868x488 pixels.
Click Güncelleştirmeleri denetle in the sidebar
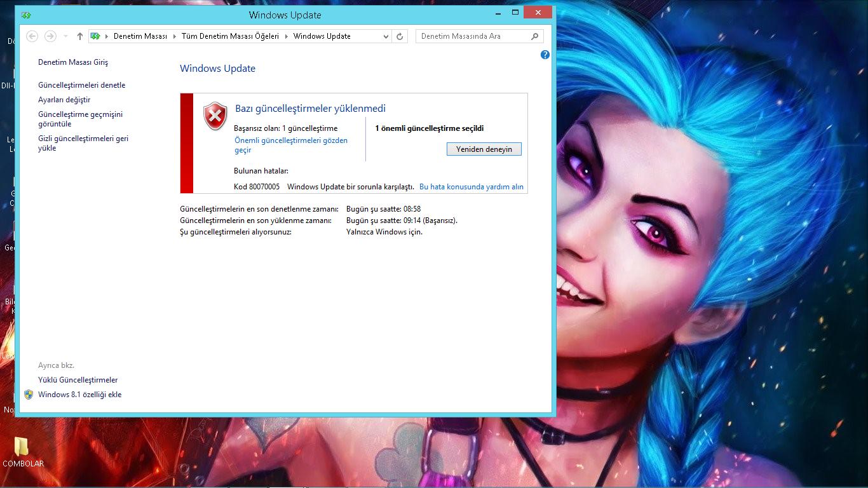click(82, 85)
